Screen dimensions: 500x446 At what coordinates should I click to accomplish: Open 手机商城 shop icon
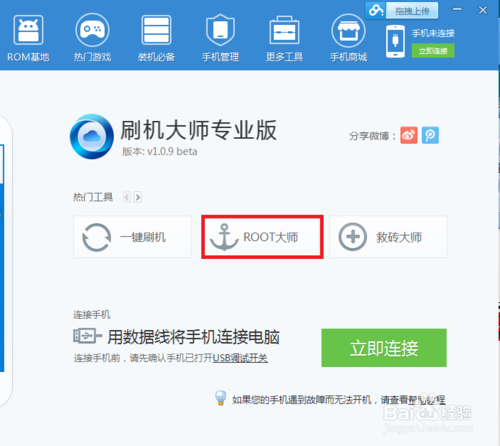point(348,30)
